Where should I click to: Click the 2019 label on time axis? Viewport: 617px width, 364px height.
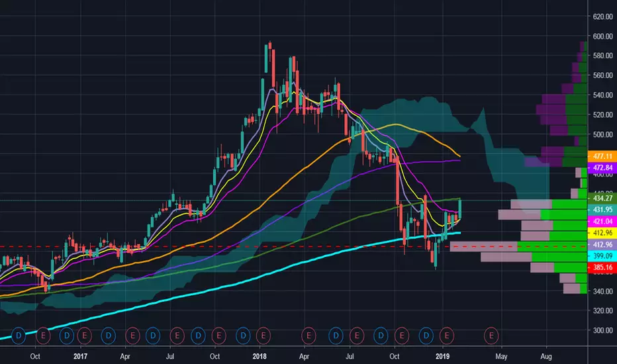443,356
